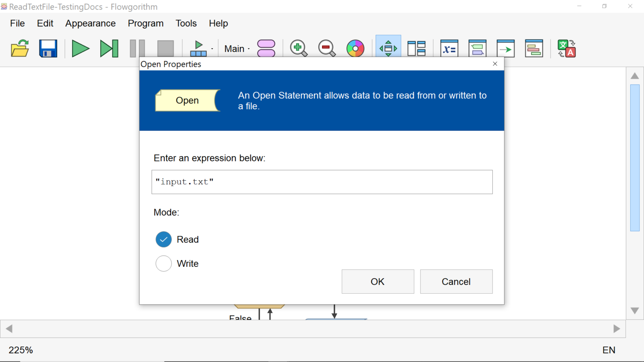Toggle the auto-scroll fit toolbar button
The width and height of the screenshot is (644, 362).
[388, 49]
